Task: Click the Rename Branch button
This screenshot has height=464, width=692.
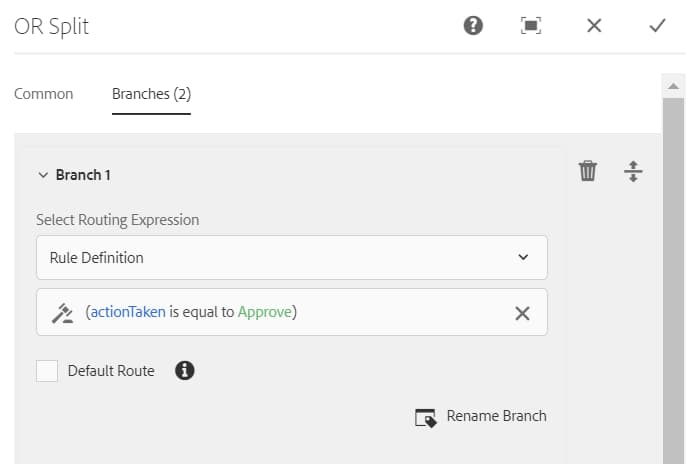Action: [x=481, y=417]
